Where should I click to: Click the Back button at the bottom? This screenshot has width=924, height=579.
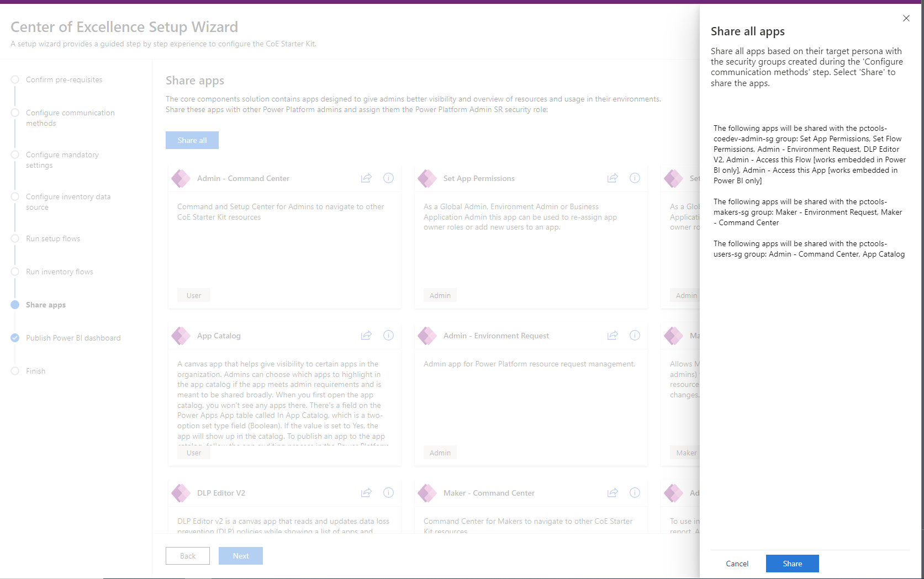187,556
